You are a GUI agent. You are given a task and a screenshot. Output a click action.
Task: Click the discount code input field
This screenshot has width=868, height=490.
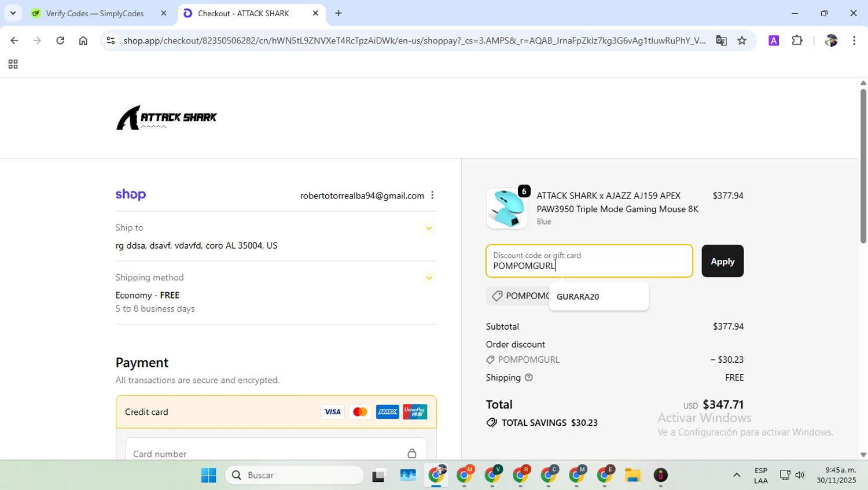pyautogui.click(x=589, y=261)
